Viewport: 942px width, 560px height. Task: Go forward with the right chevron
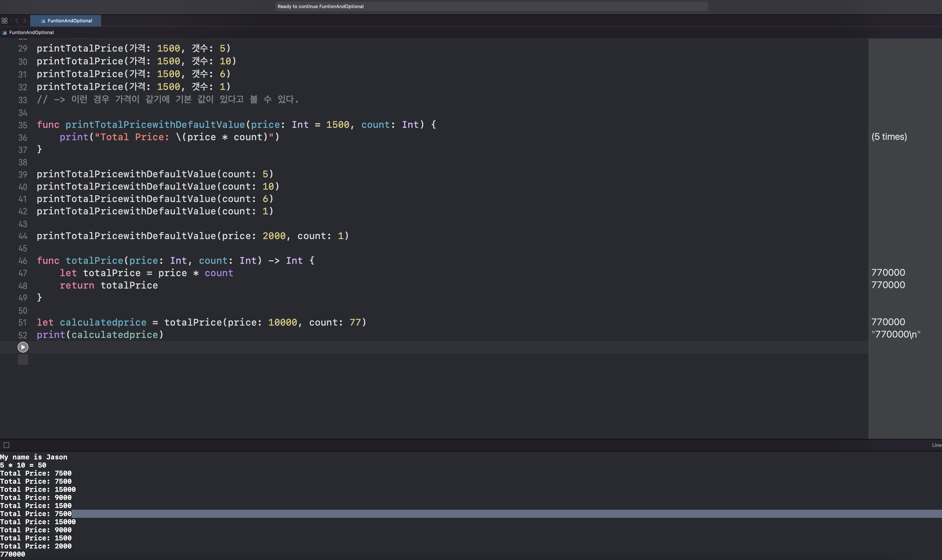(25, 21)
